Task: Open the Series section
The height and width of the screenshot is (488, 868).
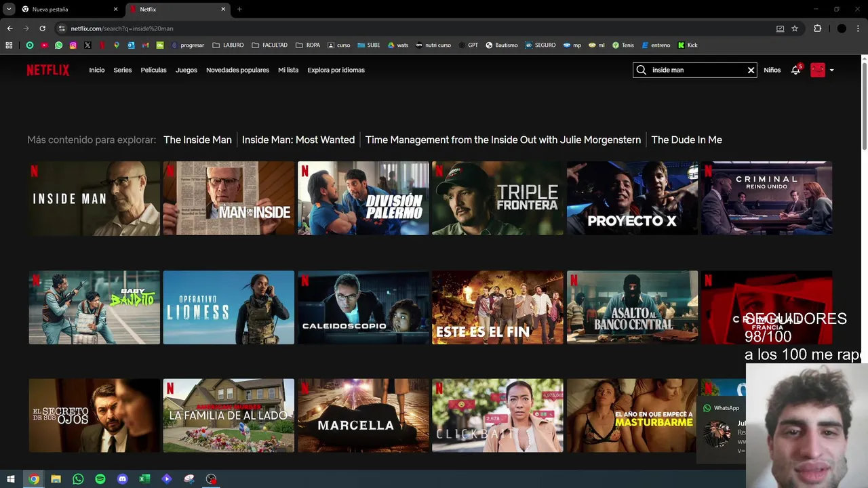Action: coord(123,70)
